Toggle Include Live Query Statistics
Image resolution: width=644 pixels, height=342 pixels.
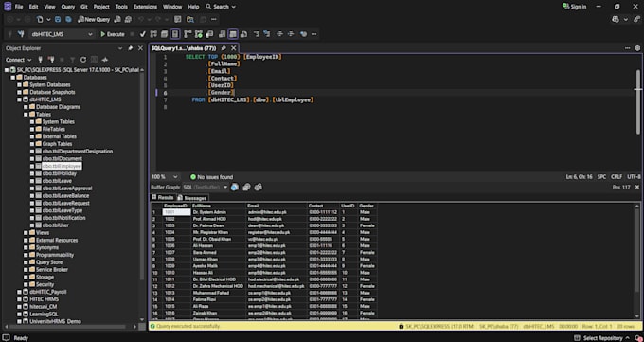click(198, 34)
